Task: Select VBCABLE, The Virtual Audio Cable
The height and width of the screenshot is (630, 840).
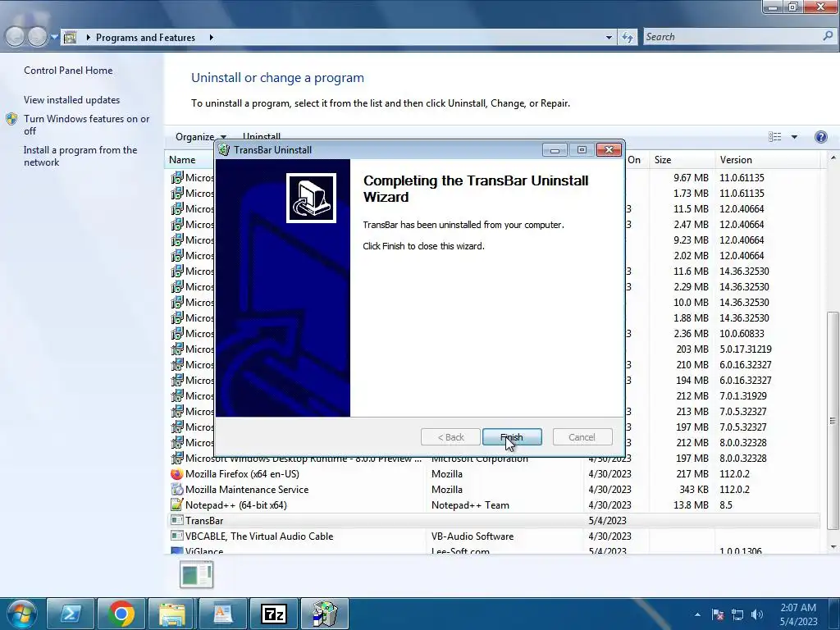Action: tap(259, 536)
